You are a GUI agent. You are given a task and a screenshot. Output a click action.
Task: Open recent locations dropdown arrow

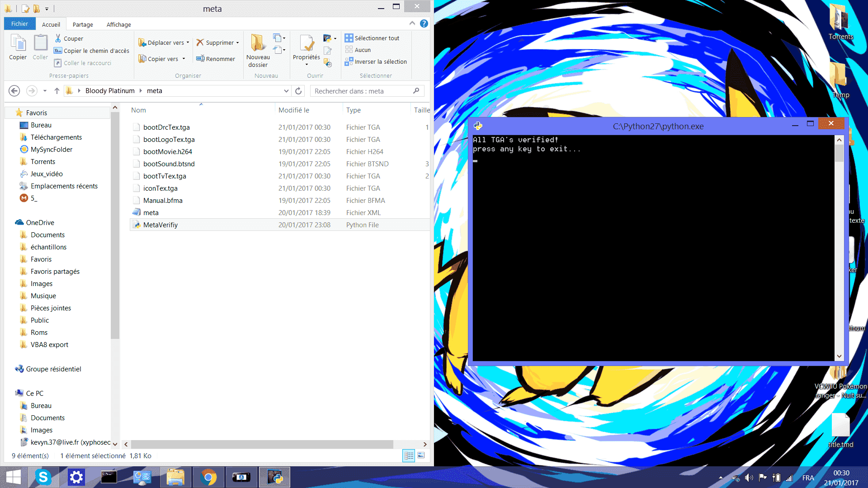pyautogui.click(x=45, y=91)
